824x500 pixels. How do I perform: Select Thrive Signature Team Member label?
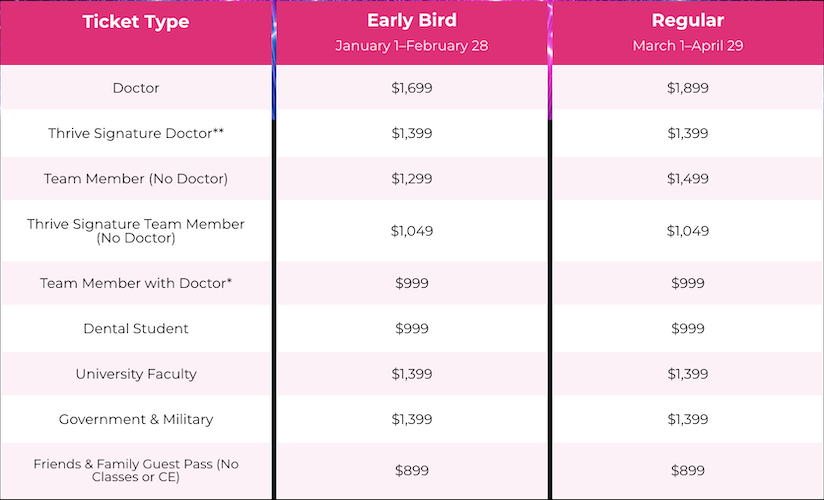point(136,231)
